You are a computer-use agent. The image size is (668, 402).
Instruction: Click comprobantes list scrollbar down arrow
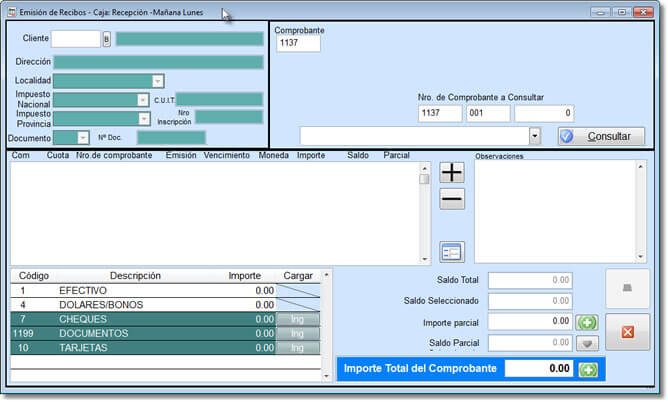click(x=424, y=259)
